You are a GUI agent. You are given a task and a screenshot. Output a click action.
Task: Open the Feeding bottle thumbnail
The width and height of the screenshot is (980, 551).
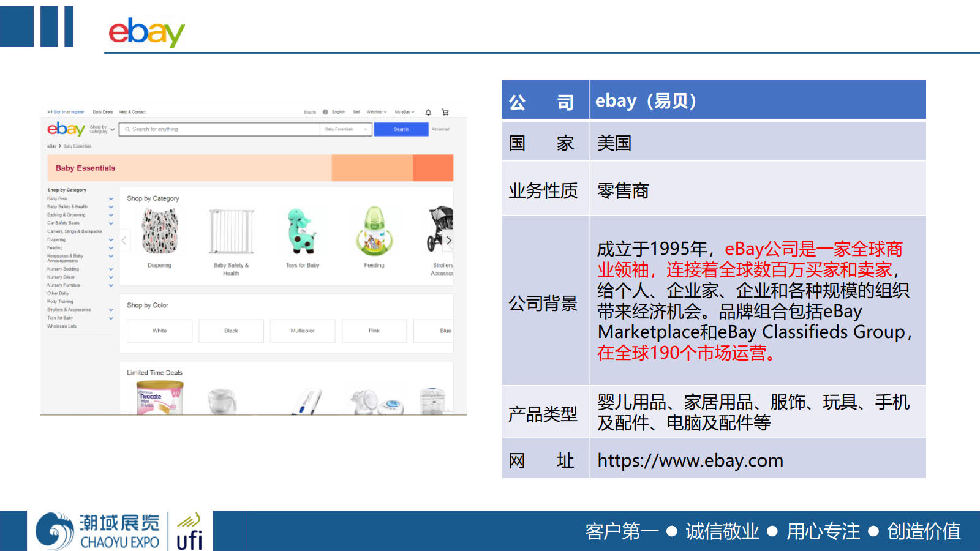pos(374,231)
